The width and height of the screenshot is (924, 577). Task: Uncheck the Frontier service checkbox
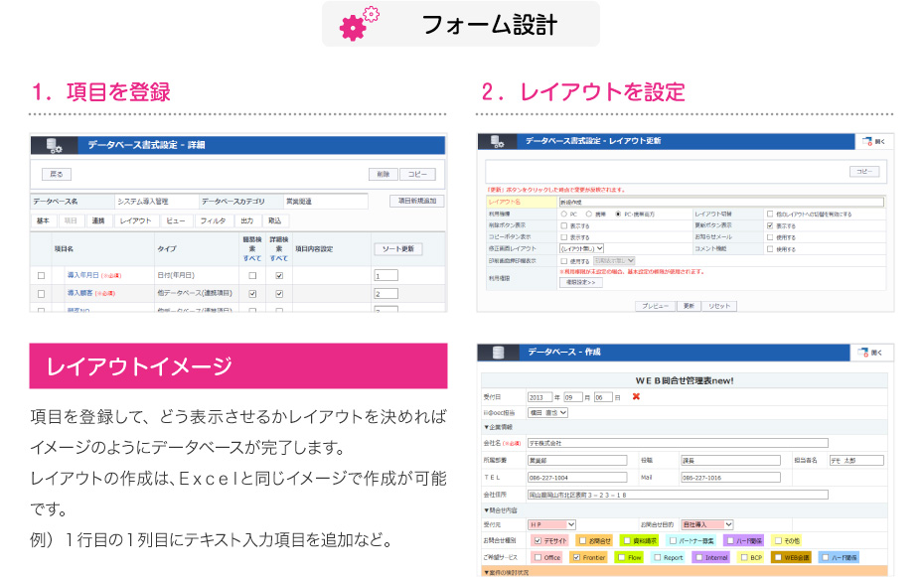pos(575,557)
